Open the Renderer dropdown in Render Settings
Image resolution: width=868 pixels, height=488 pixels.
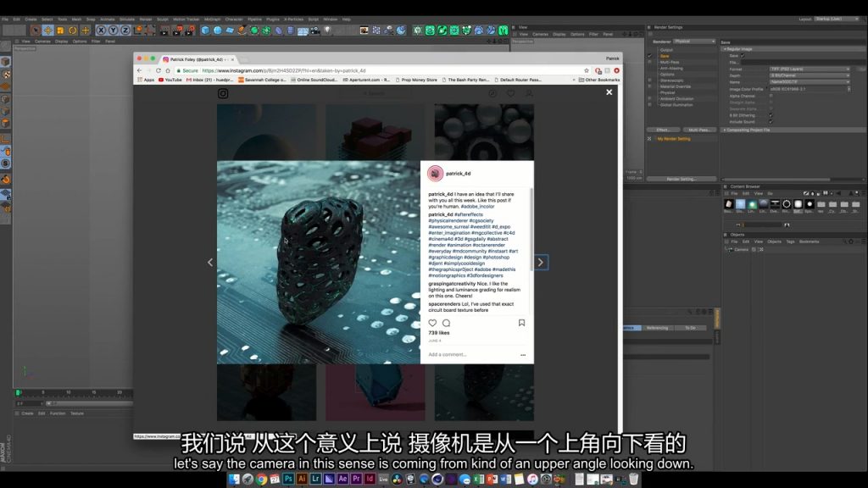[694, 42]
